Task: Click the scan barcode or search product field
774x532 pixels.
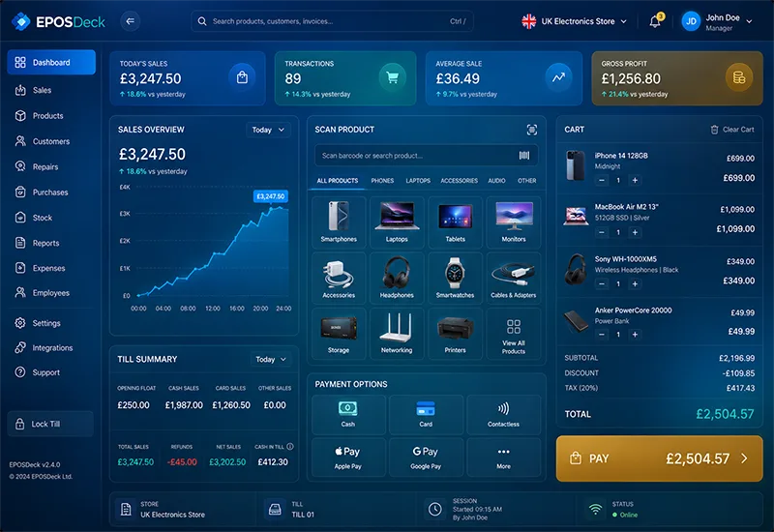Action: click(426, 156)
